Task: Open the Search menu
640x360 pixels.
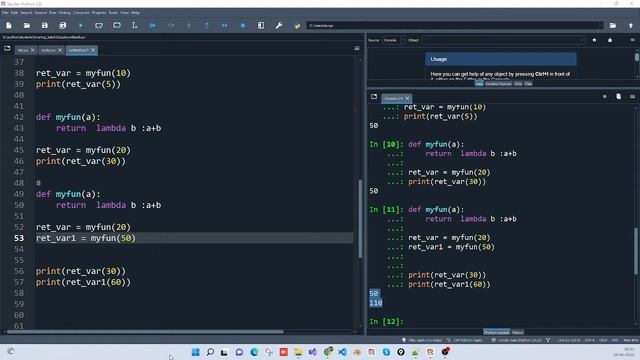Action: tap(26, 13)
